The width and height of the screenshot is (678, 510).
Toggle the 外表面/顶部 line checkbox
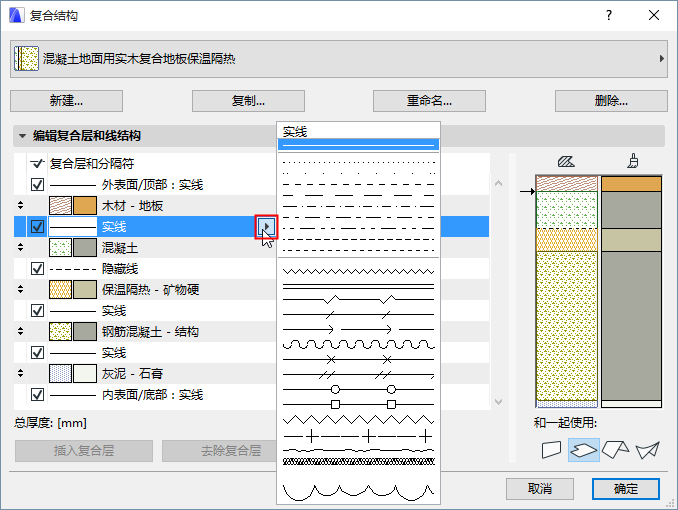pyautogui.click(x=38, y=185)
